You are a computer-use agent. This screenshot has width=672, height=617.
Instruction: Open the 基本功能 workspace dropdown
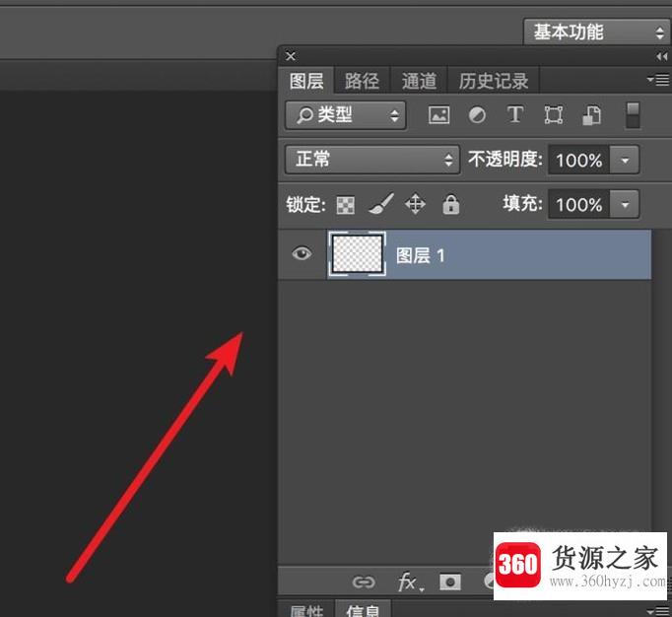coord(596,33)
